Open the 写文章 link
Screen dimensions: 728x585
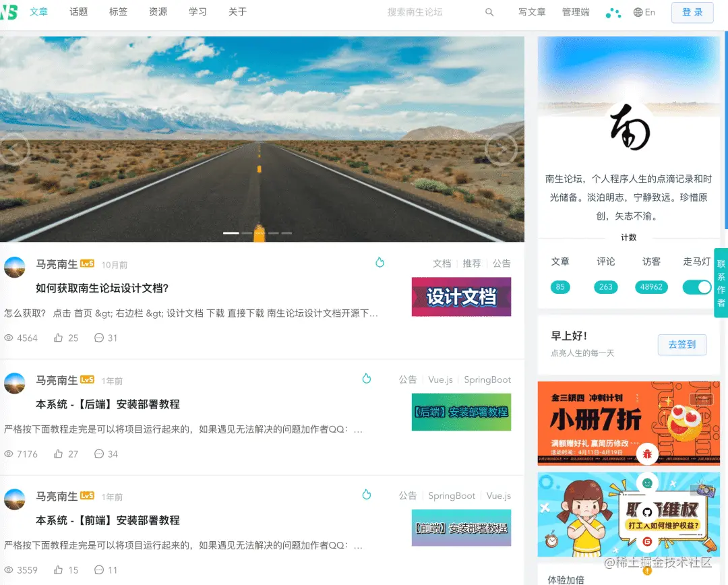(532, 12)
